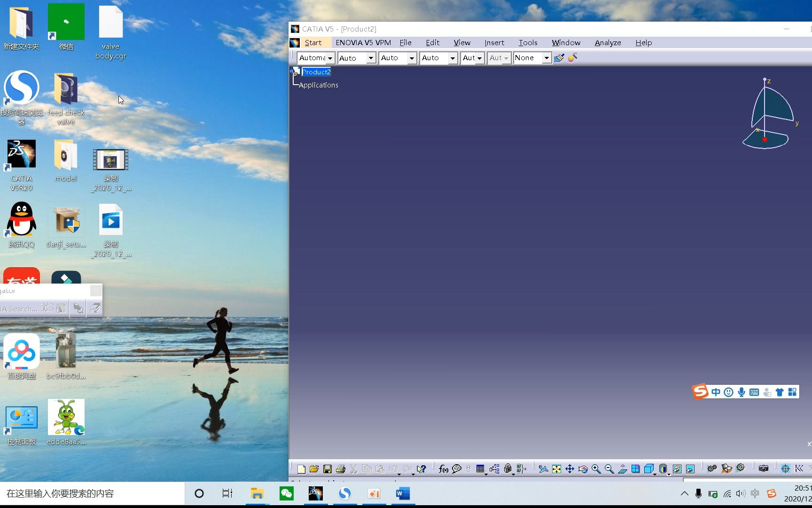Viewport: 812px width, 508px height.
Task: Click the Painter brush icon in graphic properties
Action: 559,58
